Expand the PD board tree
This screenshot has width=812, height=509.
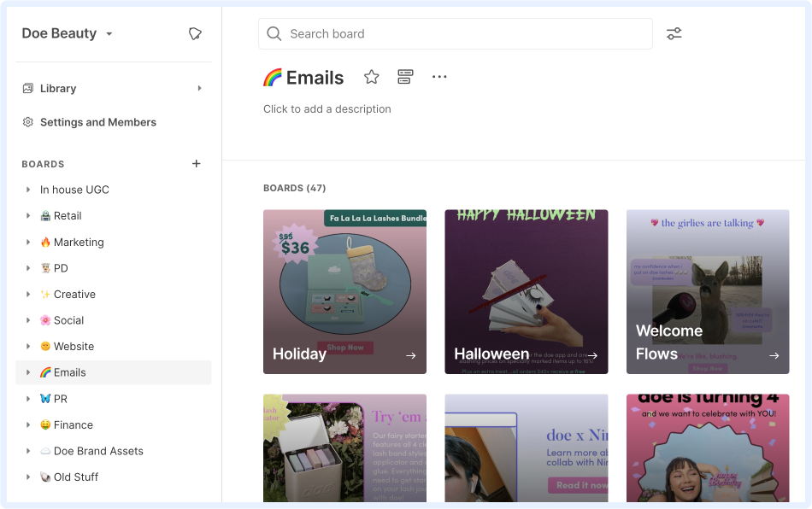coord(28,268)
